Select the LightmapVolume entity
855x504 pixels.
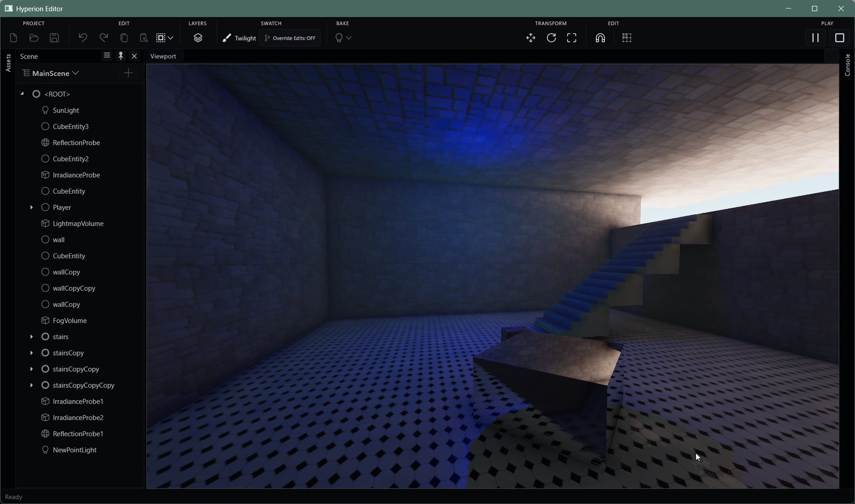(x=78, y=224)
